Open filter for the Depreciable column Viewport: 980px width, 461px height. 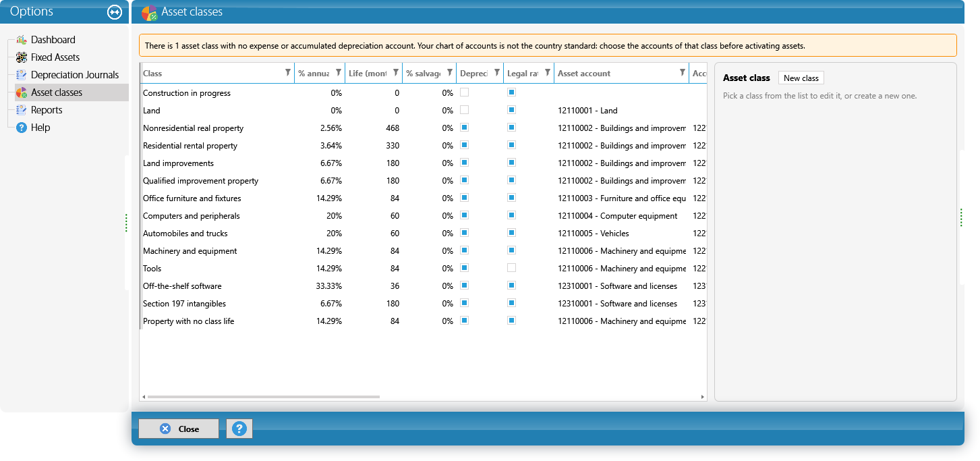[496, 73]
